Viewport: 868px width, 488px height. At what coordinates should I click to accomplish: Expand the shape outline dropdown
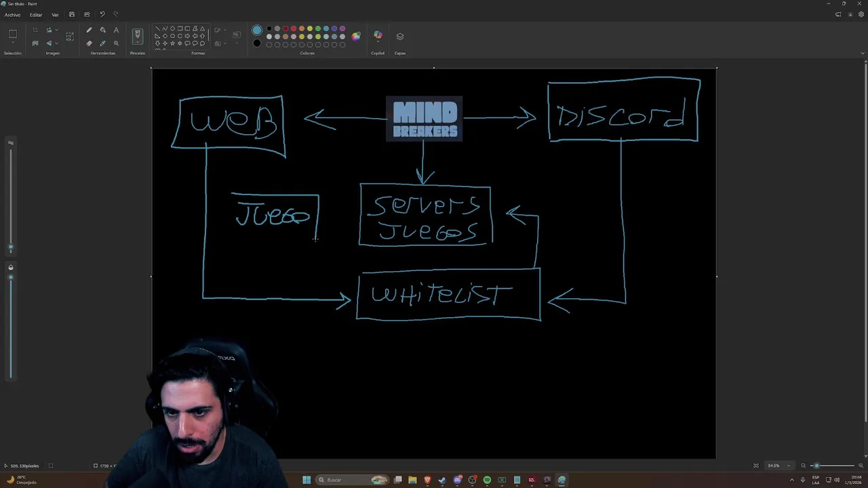click(x=225, y=30)
